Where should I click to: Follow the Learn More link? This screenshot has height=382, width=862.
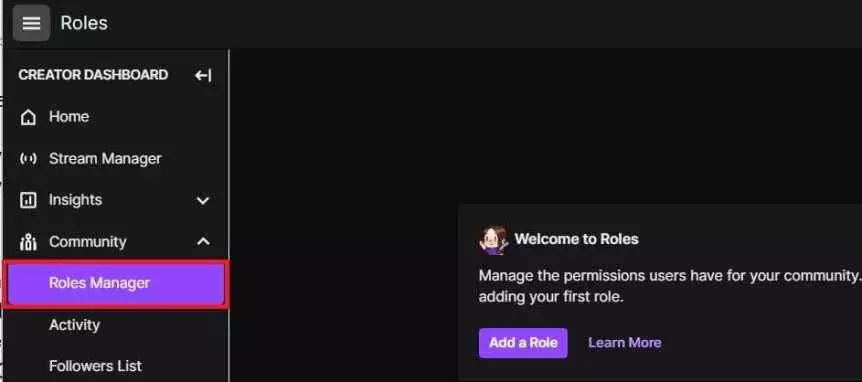coord(625,343)
